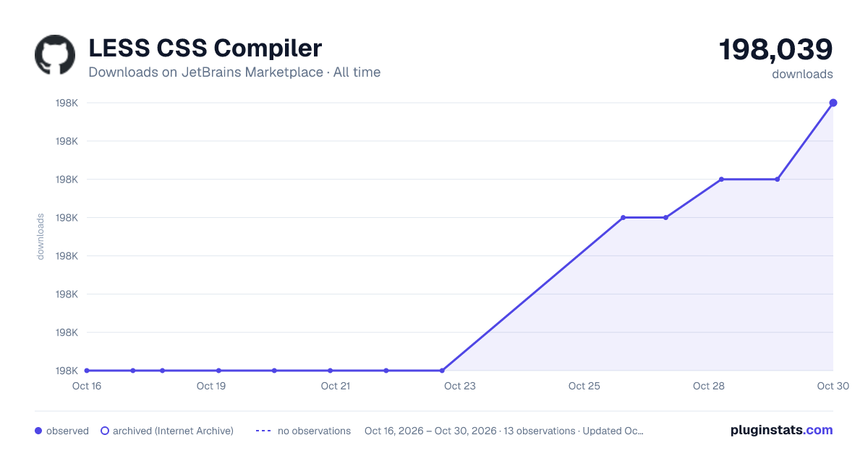868x456 pixels.
Task: Click the 198,039 downloads total
Action: pyautogui.click(x=775, y=49)
